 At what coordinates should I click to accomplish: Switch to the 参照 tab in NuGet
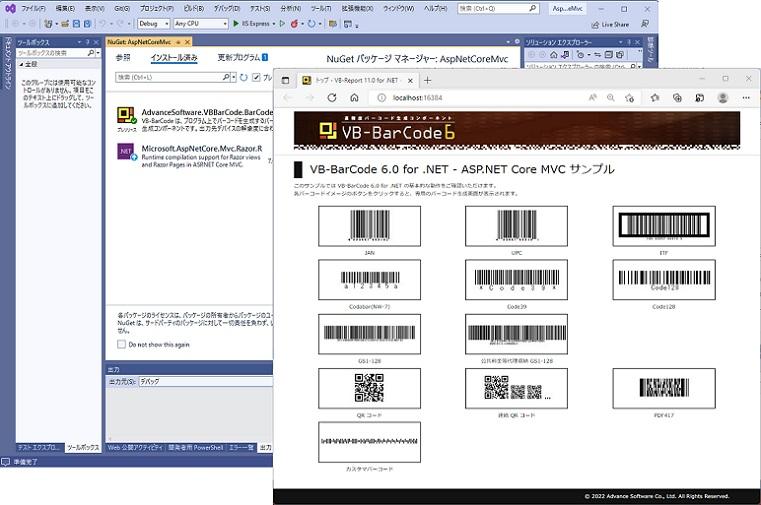pyautogui.click(x=123, y=57)
